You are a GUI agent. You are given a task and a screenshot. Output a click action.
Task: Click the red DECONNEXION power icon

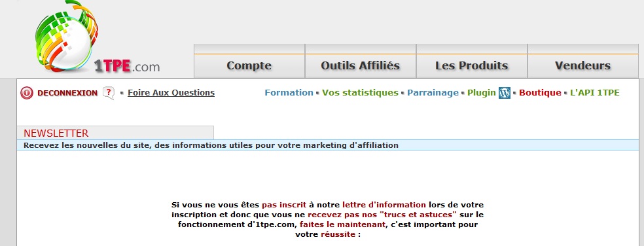[x=27, y=93]
